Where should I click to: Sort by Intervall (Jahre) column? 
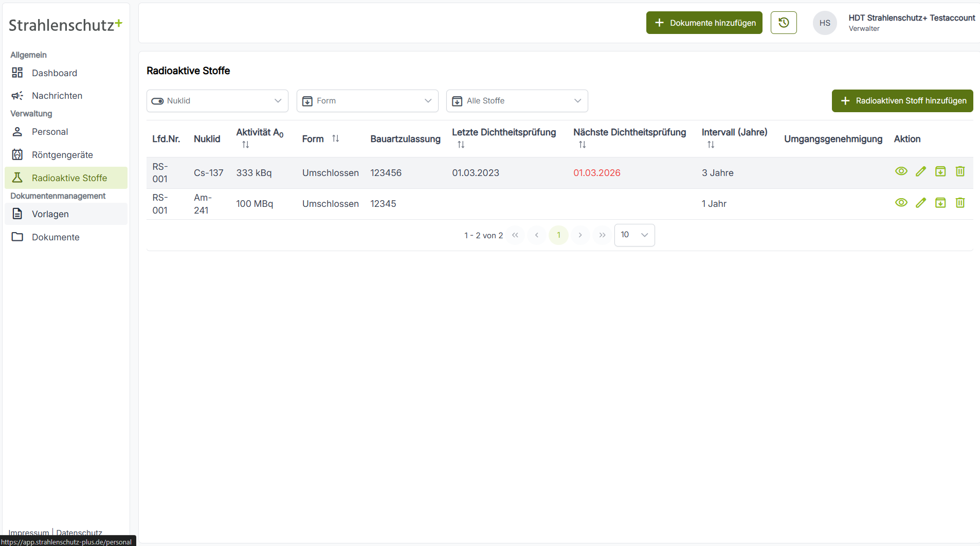pos(711,145)
